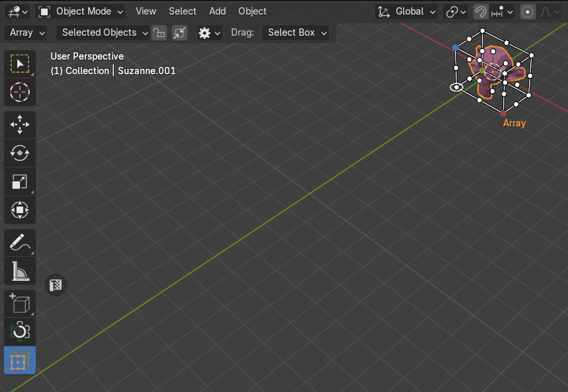568x392 pixels.
Task: Select the Move tool
Action: click(x=20, y=124)
